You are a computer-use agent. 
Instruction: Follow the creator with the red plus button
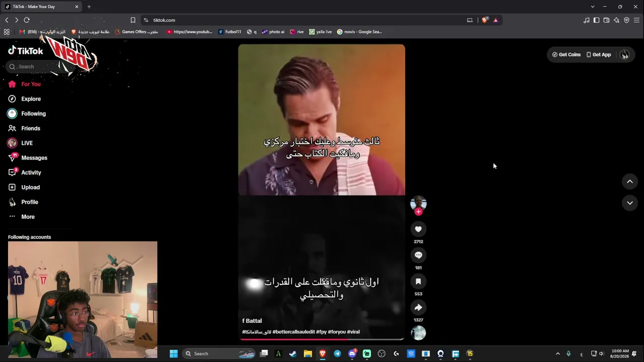pyautogui.click(x=418, y=212)
